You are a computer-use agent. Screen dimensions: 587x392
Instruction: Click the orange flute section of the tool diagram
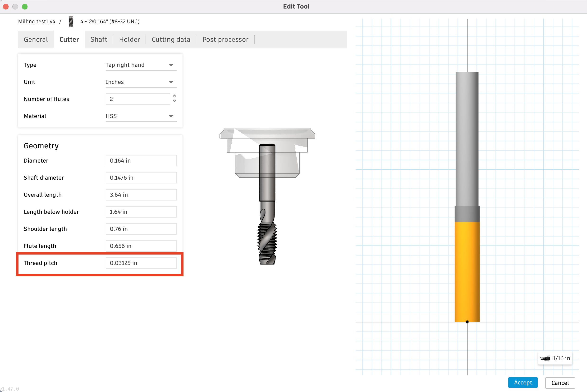tap(467, 270)
